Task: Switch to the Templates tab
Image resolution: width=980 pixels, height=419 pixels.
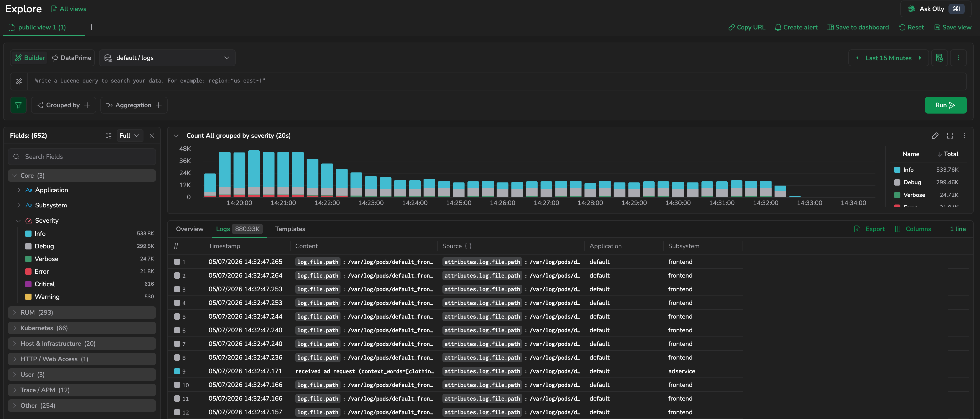Action: coord(290,229)
